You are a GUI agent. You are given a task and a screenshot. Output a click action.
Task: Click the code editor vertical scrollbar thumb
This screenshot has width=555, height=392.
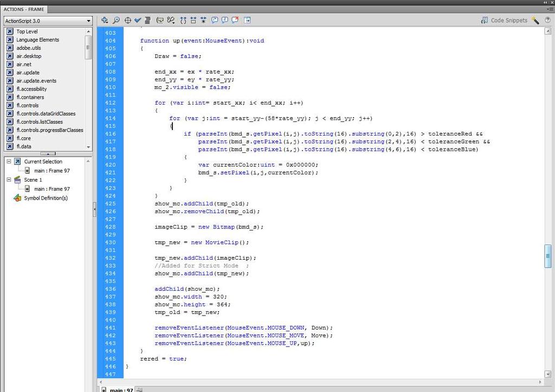[x=548, y=256]
